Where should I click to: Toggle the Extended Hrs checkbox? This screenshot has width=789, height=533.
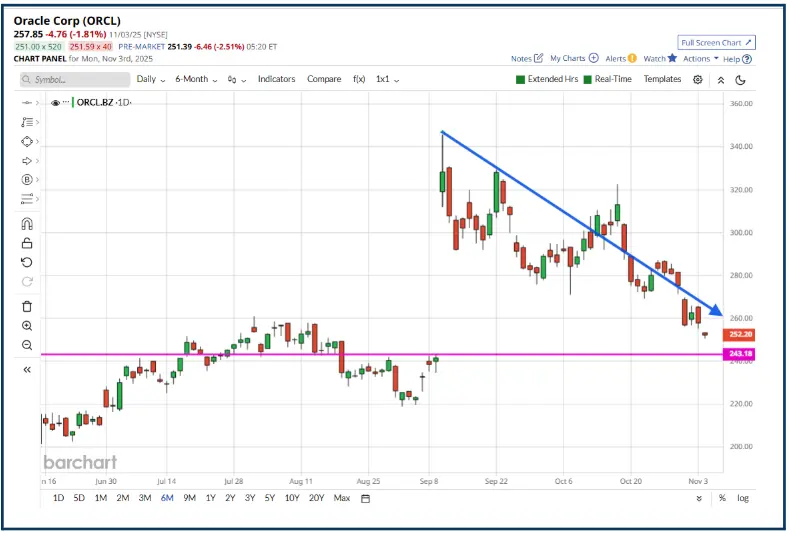[x=521, y=79]
